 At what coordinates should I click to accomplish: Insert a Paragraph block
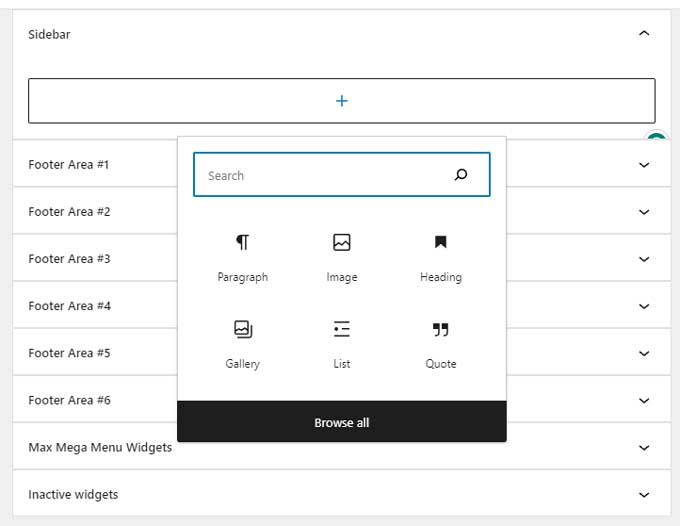(242, 258)
